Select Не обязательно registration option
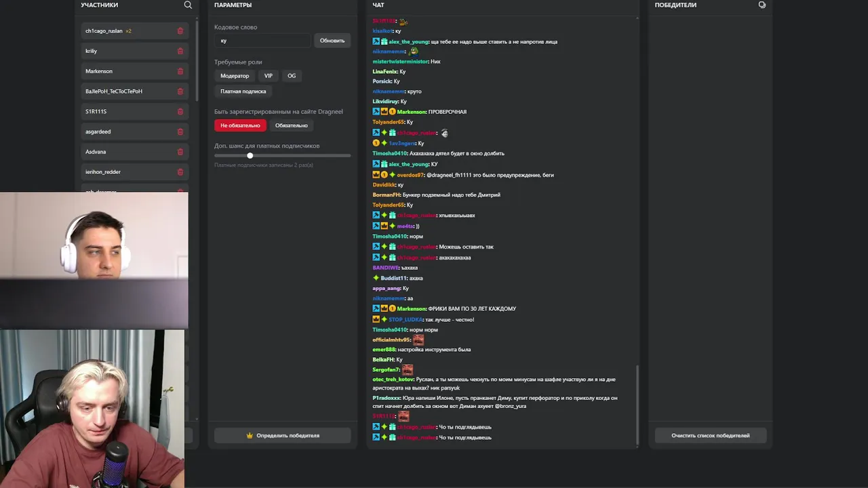 click(x=240, y=125)
